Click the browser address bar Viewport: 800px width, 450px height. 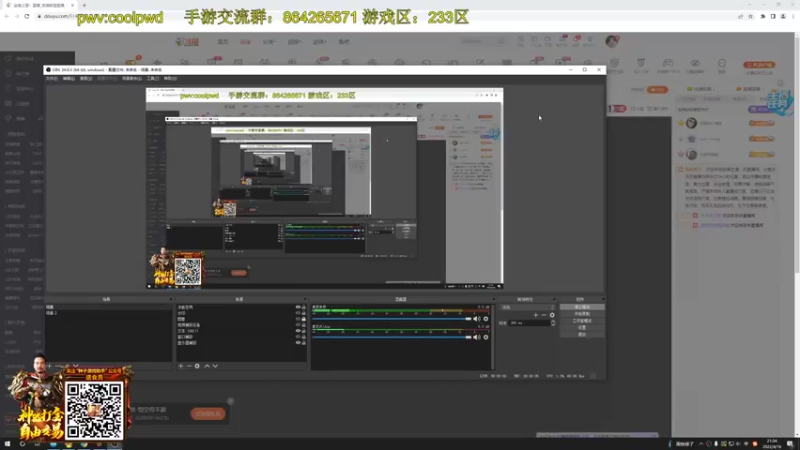coord(388,16)
